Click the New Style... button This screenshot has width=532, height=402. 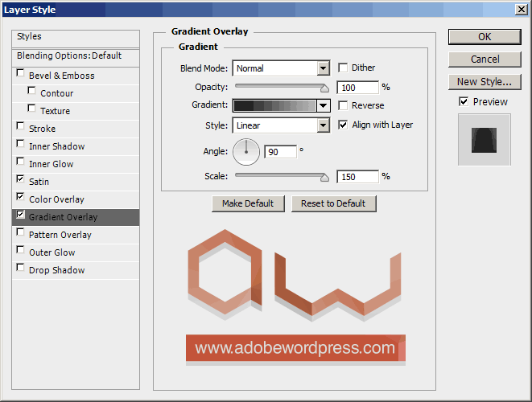(x=485, y=82)
